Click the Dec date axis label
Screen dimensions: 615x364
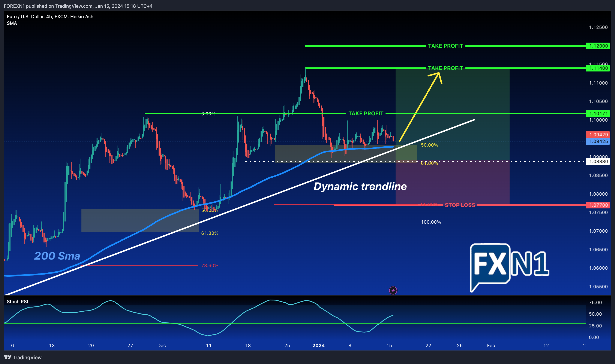click(x=162, y=345)
